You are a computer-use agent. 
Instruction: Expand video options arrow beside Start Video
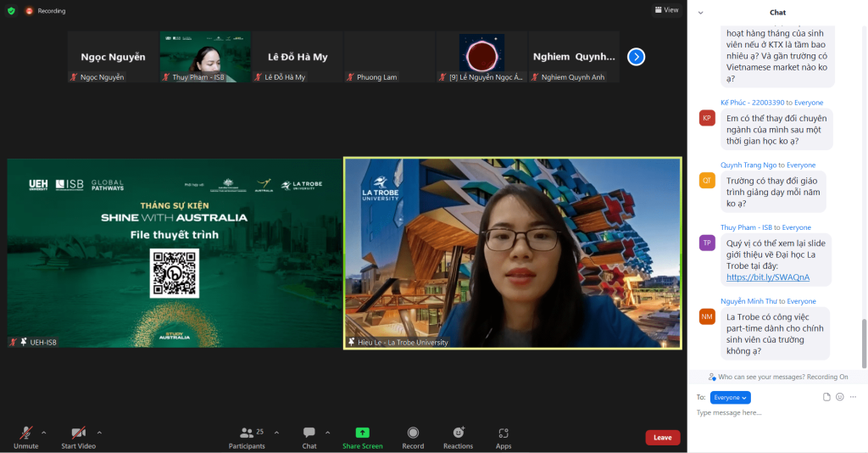[x=99, y=432]
